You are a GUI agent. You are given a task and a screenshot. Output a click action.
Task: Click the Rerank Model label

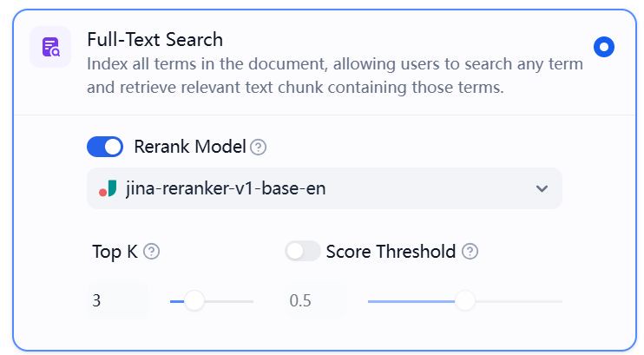190,147
